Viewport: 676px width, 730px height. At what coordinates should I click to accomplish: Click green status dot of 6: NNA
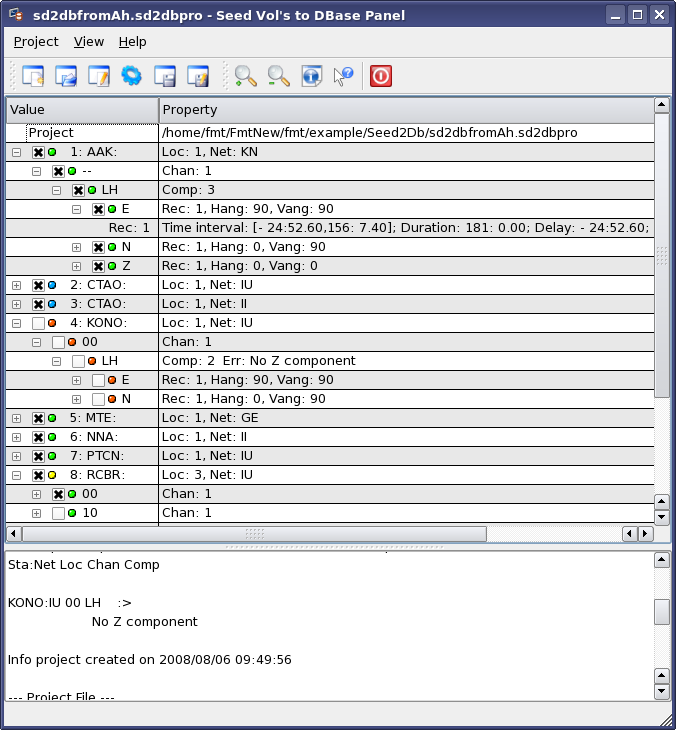(52, 437)
